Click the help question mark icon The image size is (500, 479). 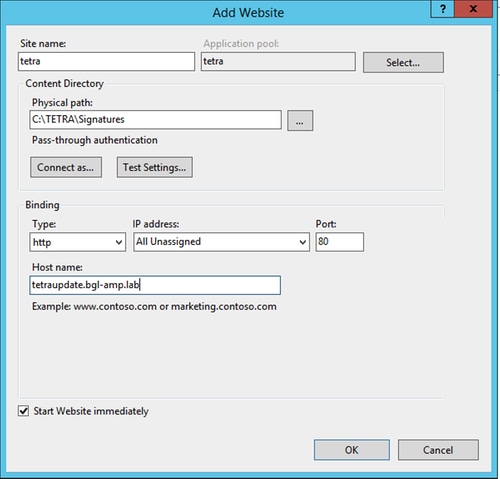click(442, 9)
